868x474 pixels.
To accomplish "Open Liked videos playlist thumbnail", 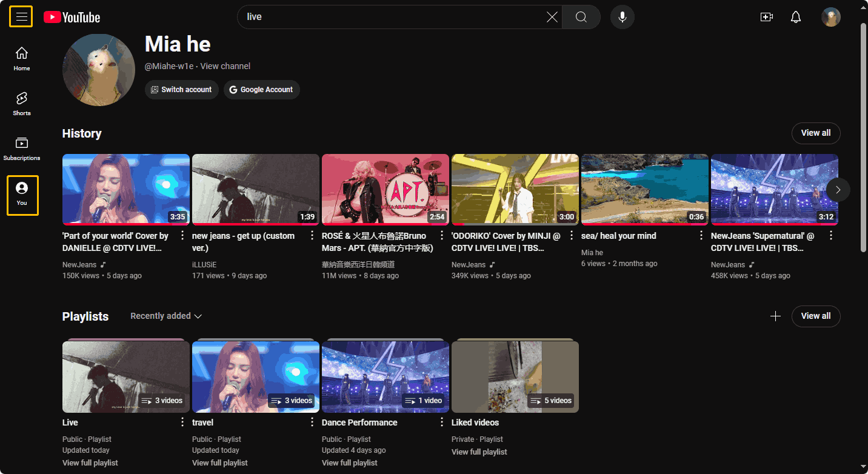I will click(515, 376).
